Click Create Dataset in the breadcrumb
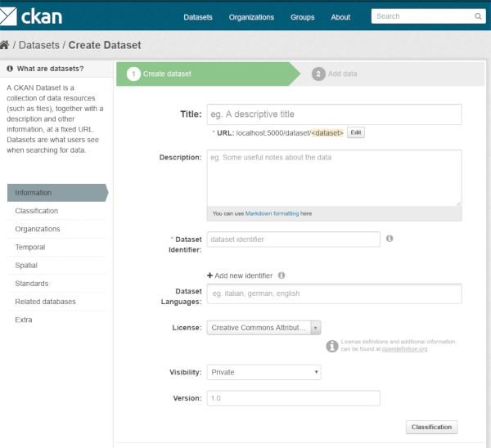Image resolution: width=491 pixels, height=448 pixels. (105, 45)
